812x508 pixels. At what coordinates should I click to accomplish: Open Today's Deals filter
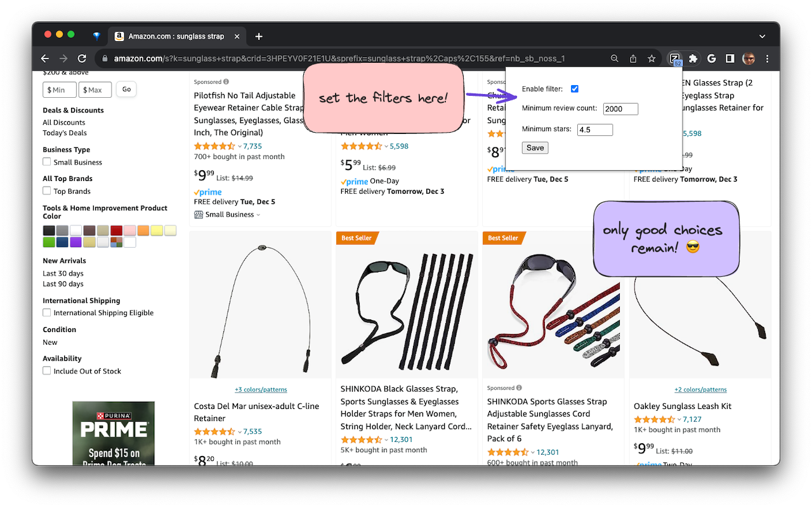coord(65,133)
